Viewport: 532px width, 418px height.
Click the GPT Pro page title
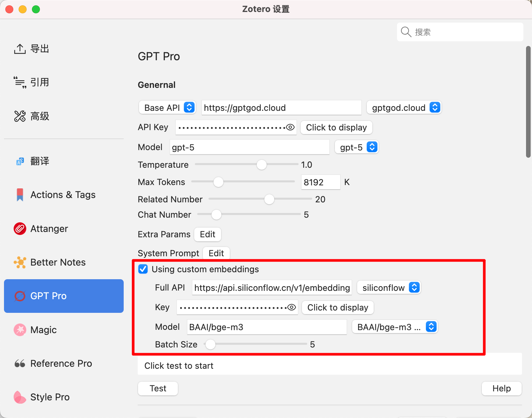coord(159,57)
